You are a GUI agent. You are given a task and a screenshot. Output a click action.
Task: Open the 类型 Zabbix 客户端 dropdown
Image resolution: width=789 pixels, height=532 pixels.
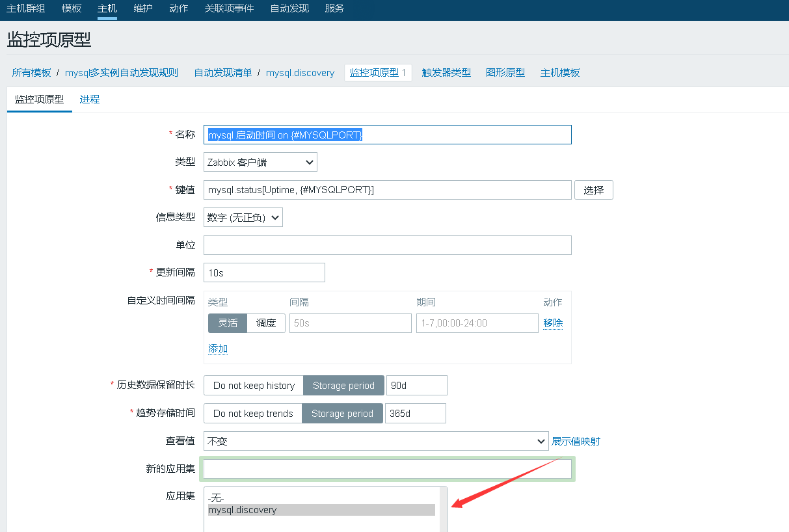click(x=260, y=162)
